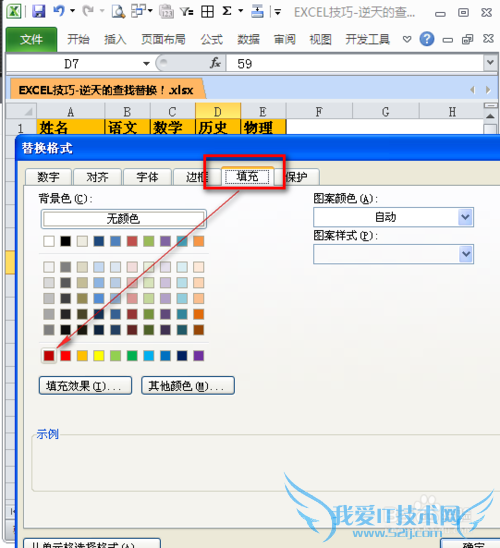
Task: Open the 页面布局 Page Layout tab
Action: [163, 39]
